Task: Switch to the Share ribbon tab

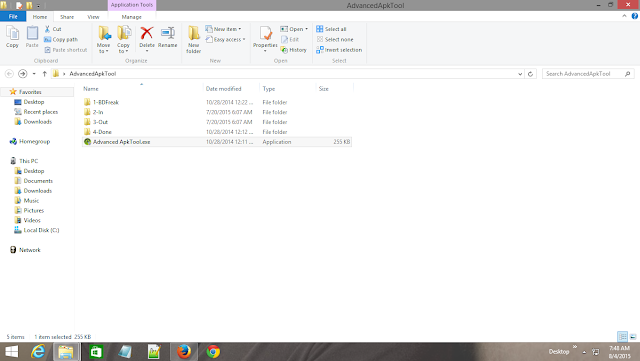Action: click(67, 17)
